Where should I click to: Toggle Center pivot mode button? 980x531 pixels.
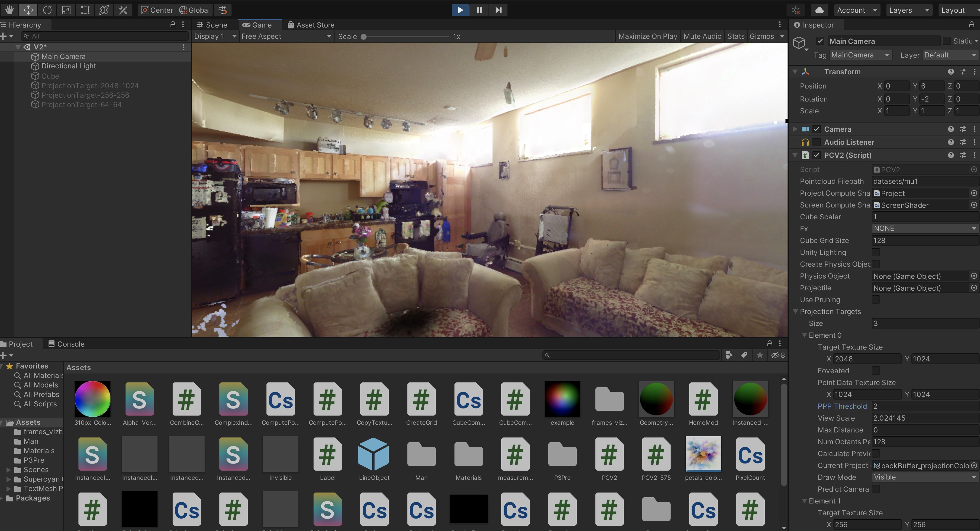(x=157, y=10)
